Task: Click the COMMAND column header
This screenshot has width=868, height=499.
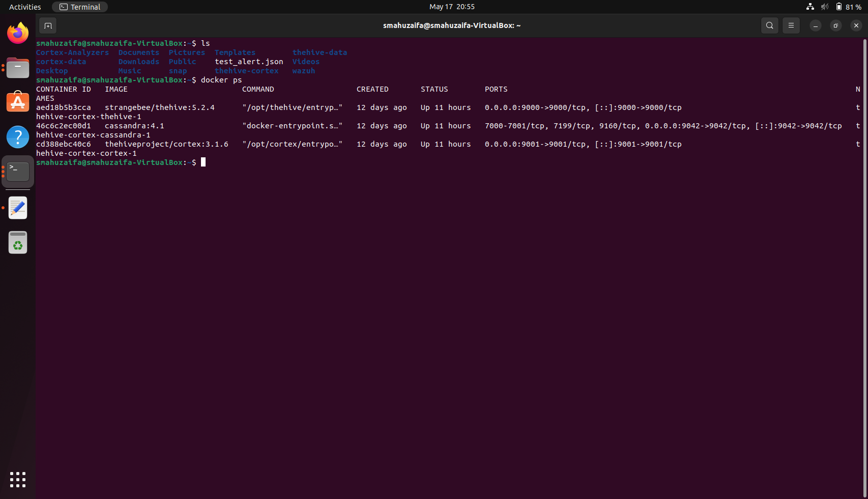Action: pyautogui.click(x=258, y=89)
